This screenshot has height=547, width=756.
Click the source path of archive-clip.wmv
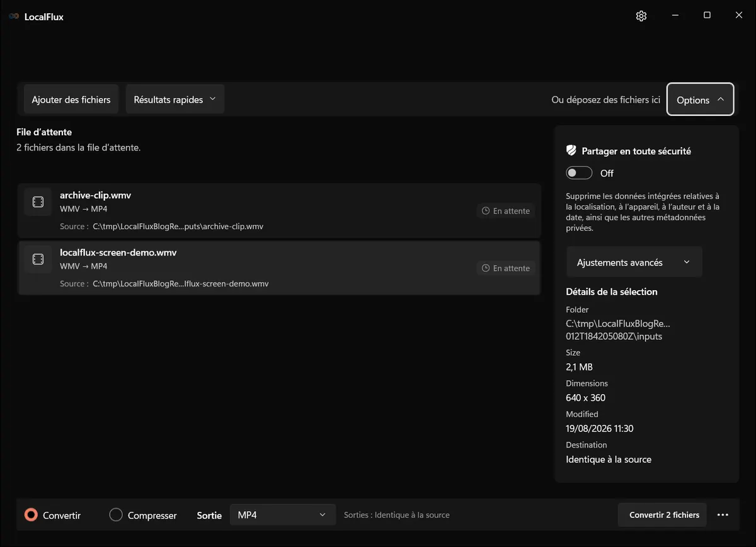(x=178, y=227)
